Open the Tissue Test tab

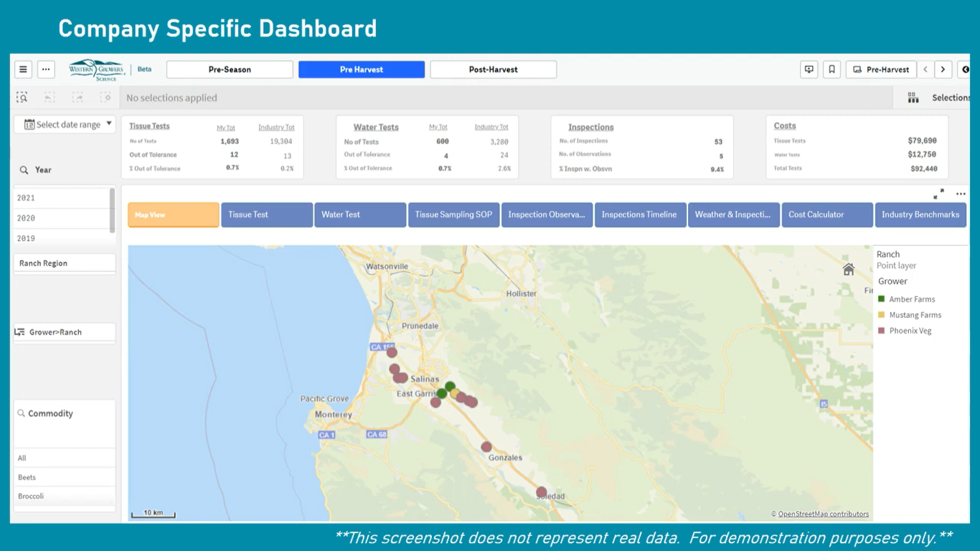pos(267,215)
